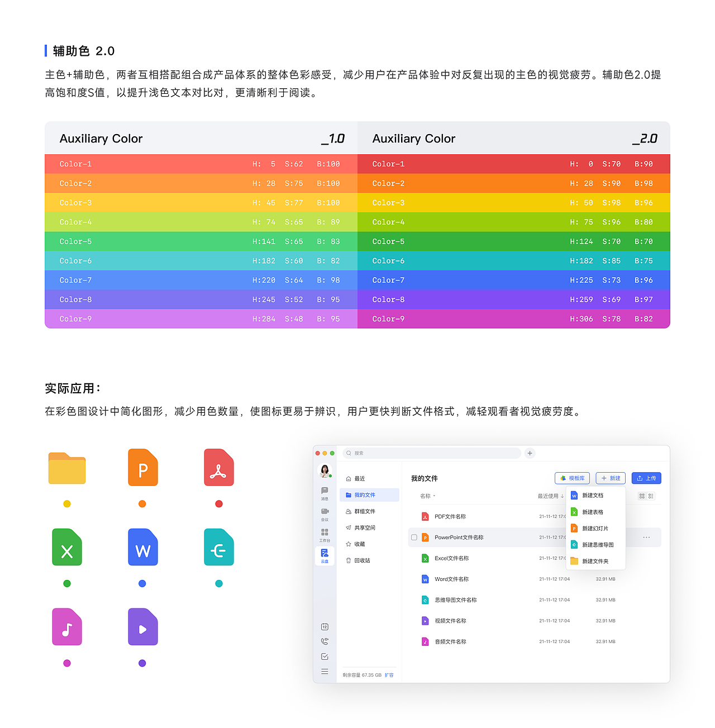Click the 思维导图文件名称 file name
The width and height of the screenshot is (715, 728).
pyautogui.click(x=456, y=600)
